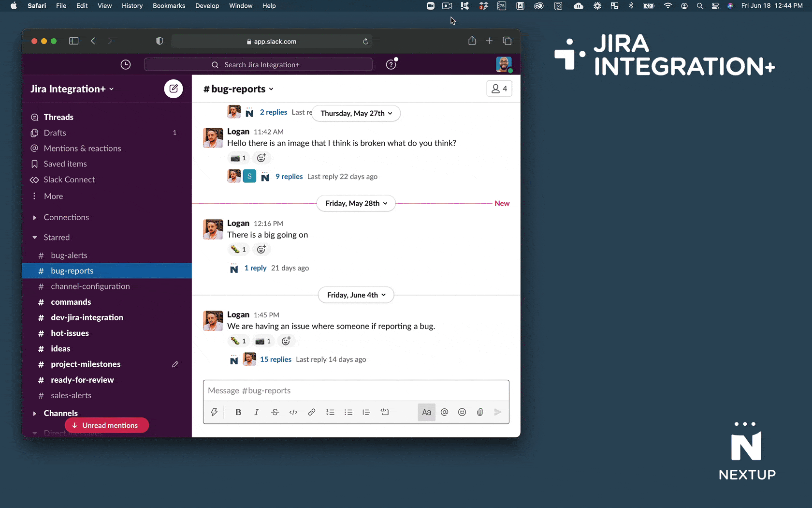View members list showing 4 members

(x=499, y=89)
